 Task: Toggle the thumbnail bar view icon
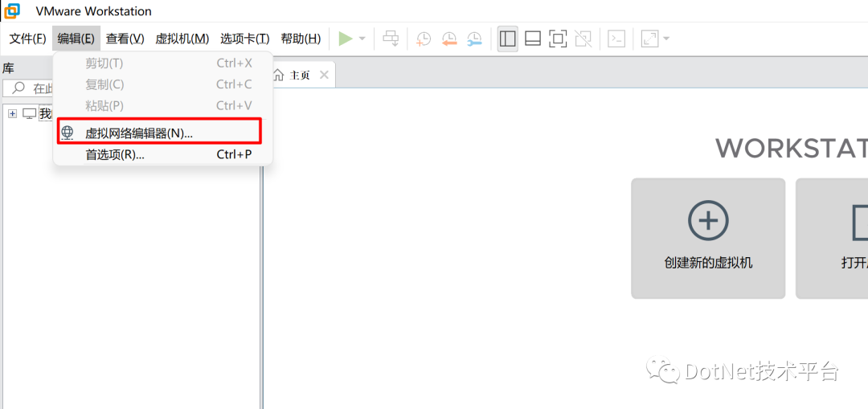533,39
